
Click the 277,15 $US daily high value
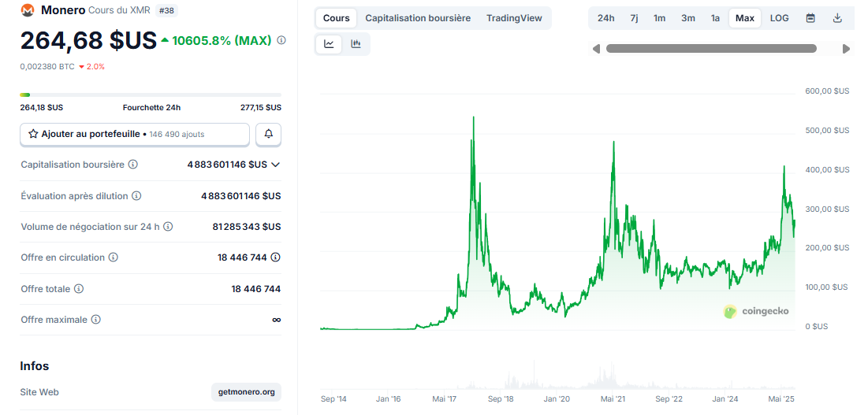pos(261,108)
